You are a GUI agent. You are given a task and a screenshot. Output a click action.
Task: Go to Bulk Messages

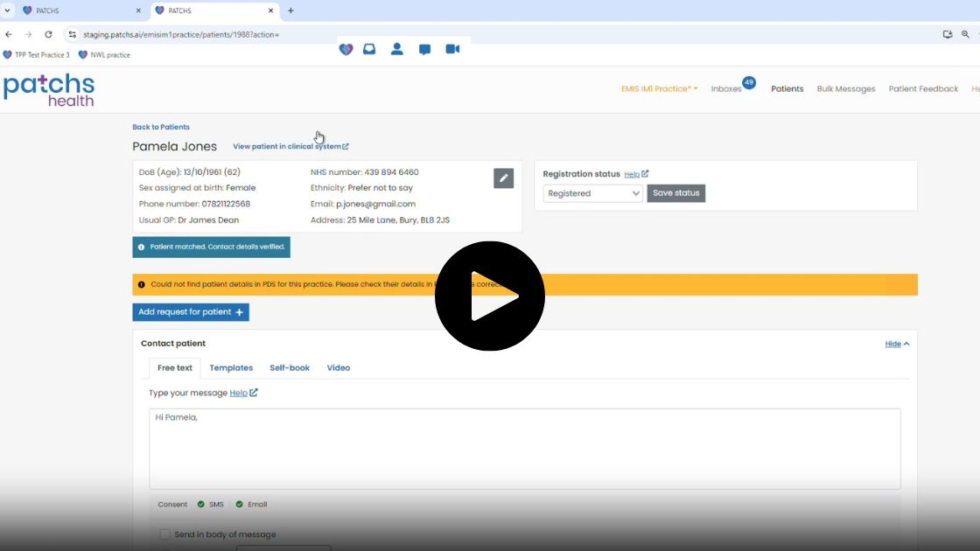pyautogui.click(x=845, y=88)
